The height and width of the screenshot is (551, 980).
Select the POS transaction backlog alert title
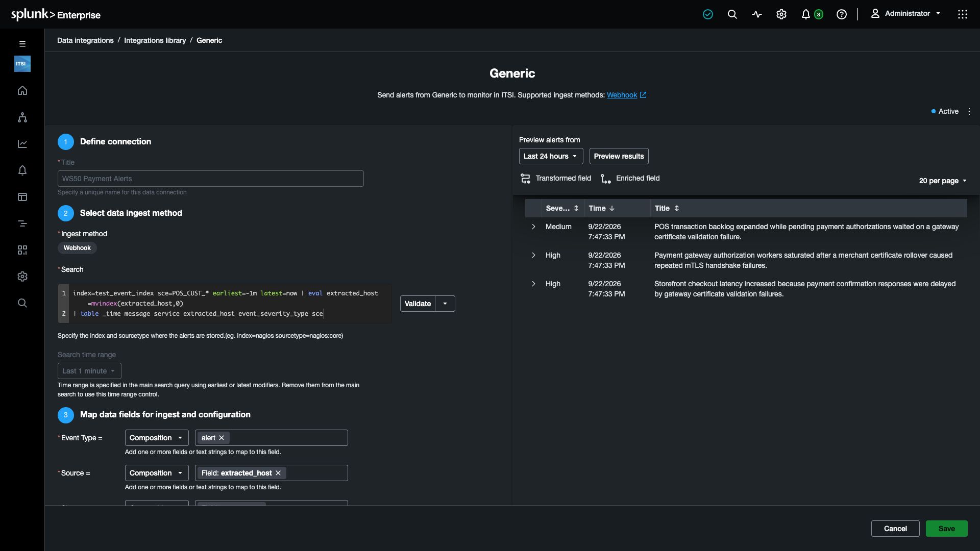pos(806,232)
